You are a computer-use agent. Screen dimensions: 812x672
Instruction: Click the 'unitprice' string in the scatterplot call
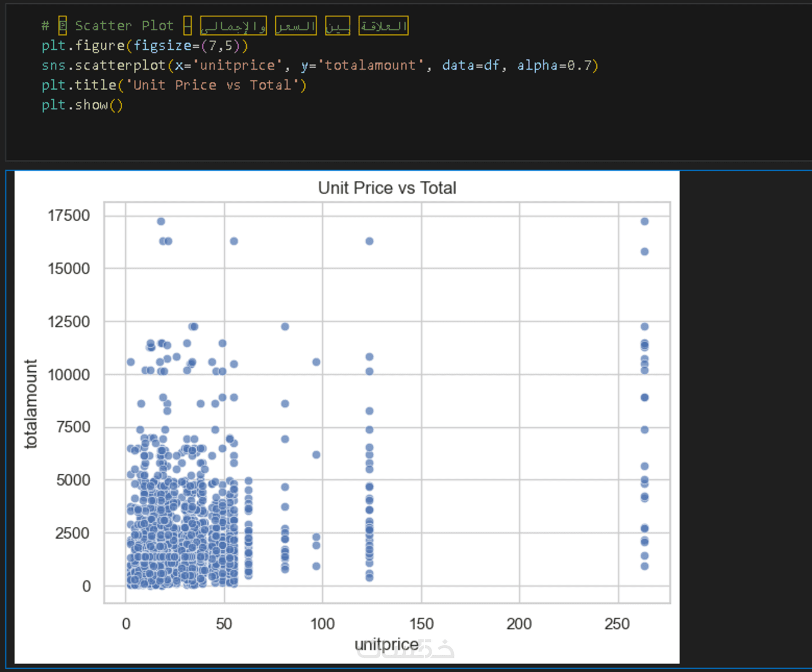click(237, 66)
